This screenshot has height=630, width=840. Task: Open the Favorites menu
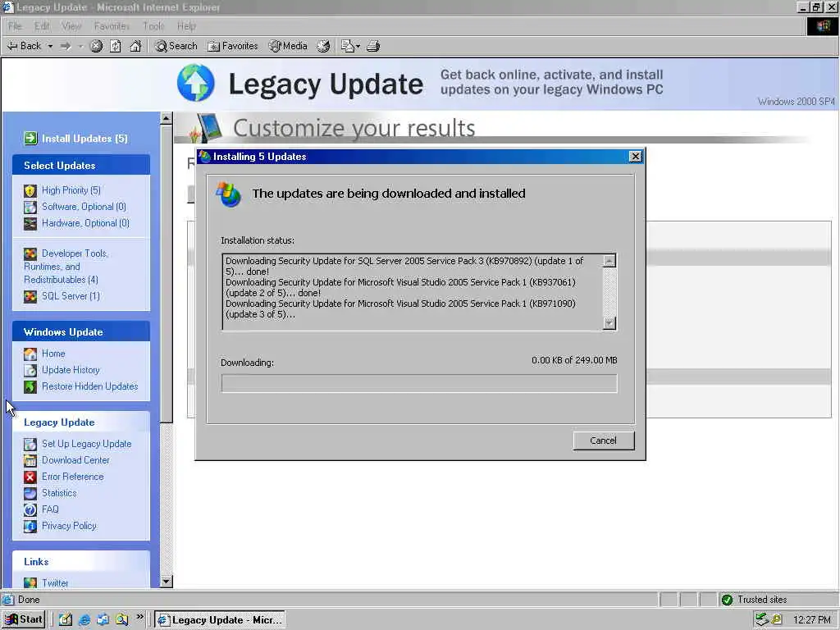click(x=112, y=26)
